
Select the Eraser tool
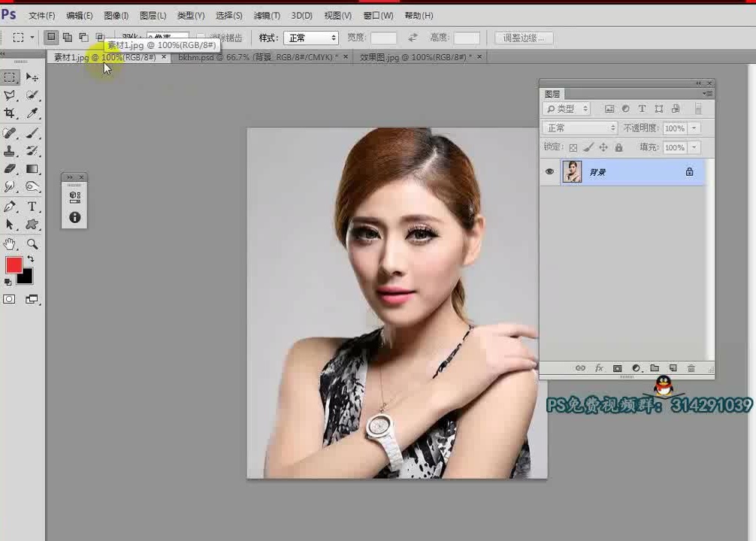pos(10,169)
